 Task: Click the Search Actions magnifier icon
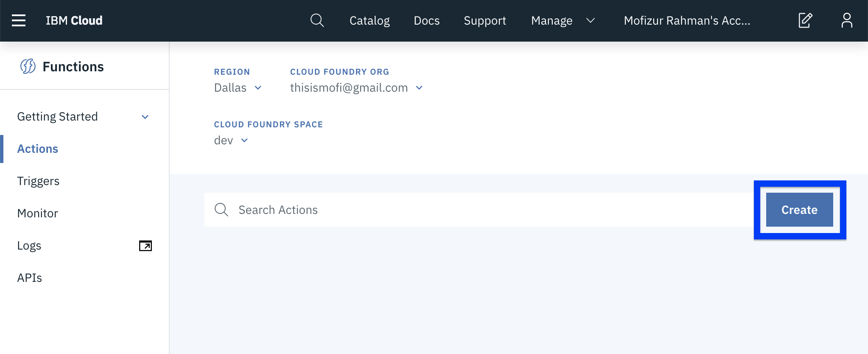coord(221,210)
